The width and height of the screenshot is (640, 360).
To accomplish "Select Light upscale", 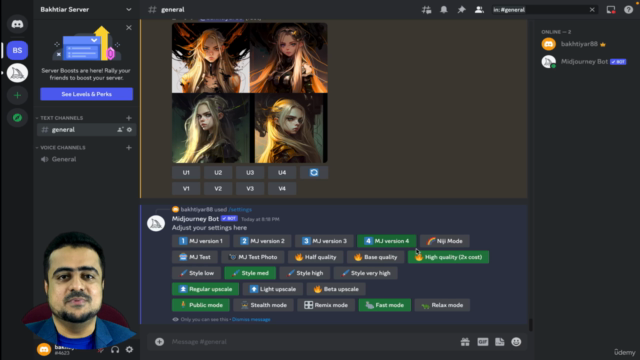I will 273,289.
